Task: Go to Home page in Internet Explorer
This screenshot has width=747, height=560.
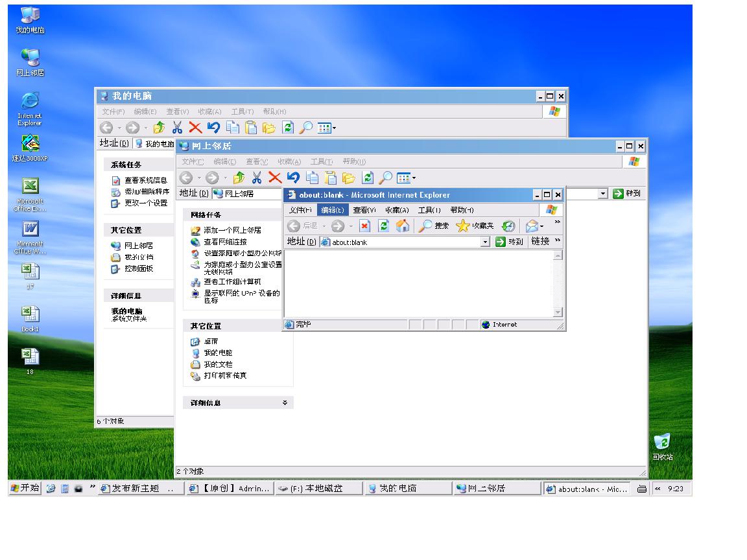Action: point(403,226)
